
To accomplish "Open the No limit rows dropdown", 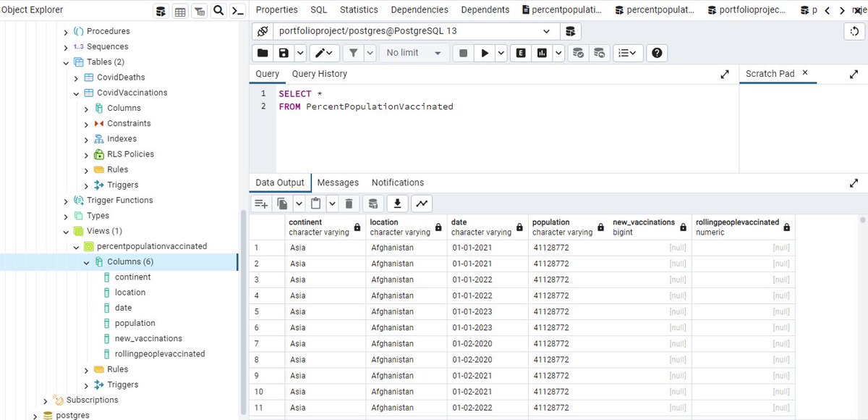I will coord(413,53).
